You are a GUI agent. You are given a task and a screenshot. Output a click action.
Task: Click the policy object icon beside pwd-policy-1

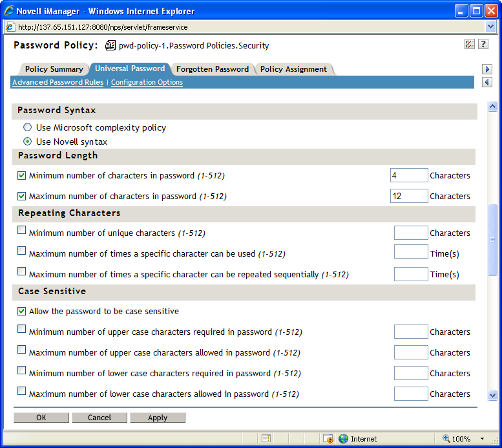tap(110, 45)
